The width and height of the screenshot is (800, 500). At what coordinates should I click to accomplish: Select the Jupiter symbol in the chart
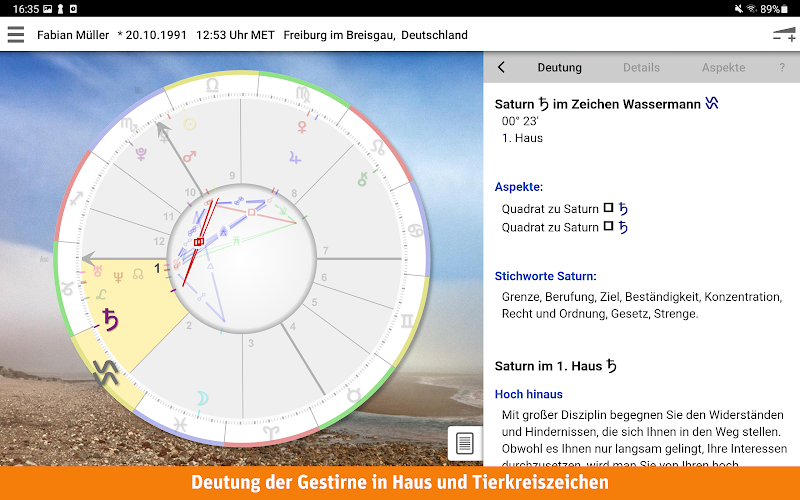(293, 157)
